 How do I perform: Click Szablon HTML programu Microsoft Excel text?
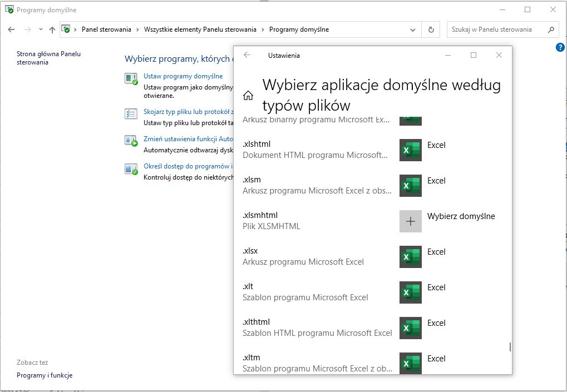click(x=318, y=333)
